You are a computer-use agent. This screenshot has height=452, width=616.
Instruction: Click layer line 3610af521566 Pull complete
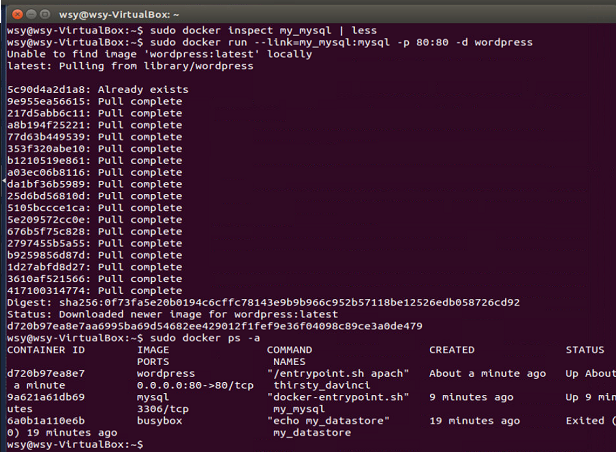pyautogui.click(x=95, y=278)
